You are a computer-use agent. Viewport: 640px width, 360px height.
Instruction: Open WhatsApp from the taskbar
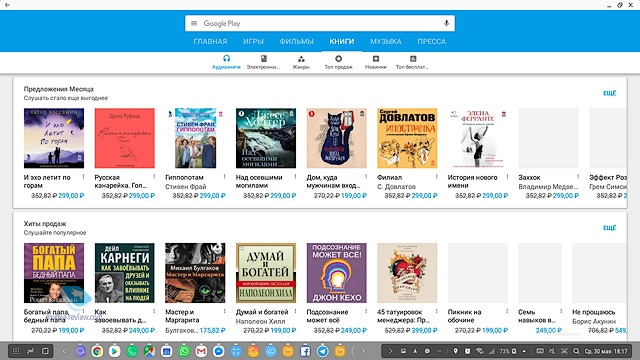coord(184,351)
